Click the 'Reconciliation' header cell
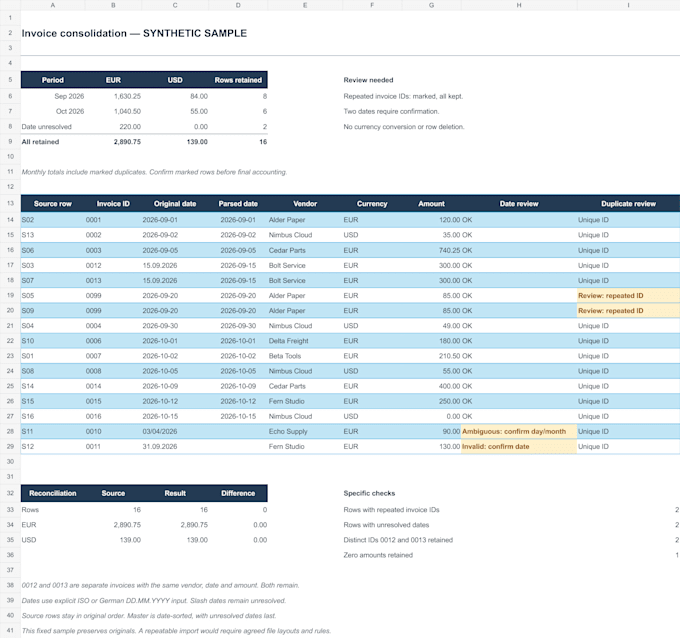Image resolution: width=680 pixels, height=638 pixels. tap(53, 493)
